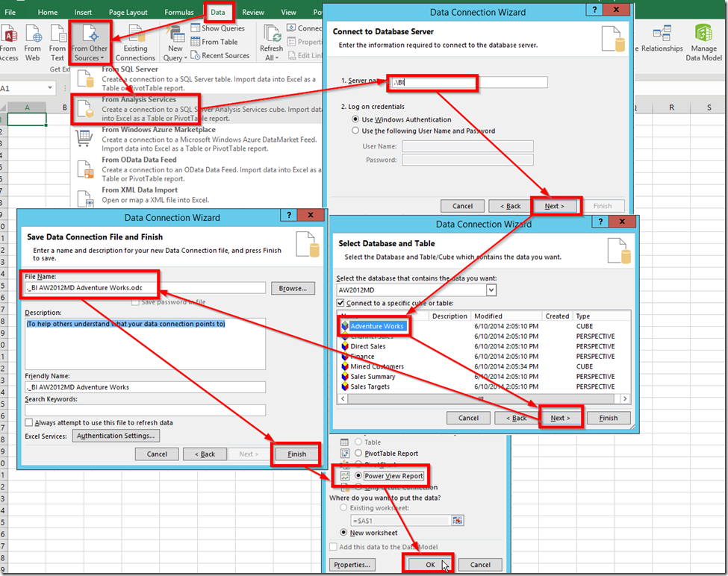Click From Table in ribbon

click(214, 42)
